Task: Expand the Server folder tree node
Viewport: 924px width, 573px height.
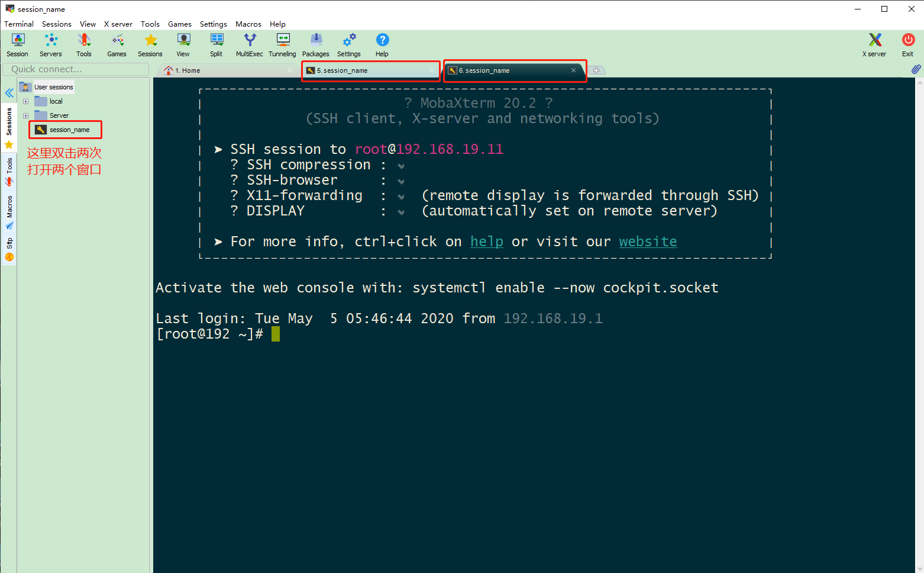Action: [x=25, y=115]
